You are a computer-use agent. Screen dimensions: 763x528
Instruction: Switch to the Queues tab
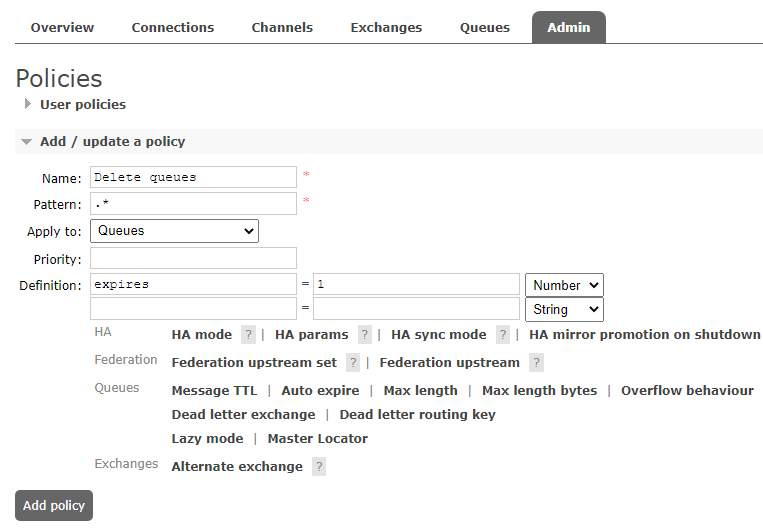[x=485, y=28]
